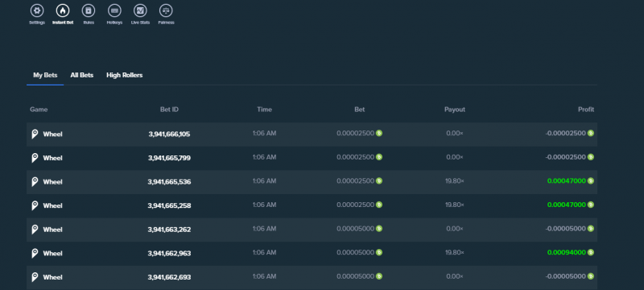This screenshot has height=290, width=644.
Task: Click Profit coin icon in row 3,941,665,799
Action: pos(591,157)
